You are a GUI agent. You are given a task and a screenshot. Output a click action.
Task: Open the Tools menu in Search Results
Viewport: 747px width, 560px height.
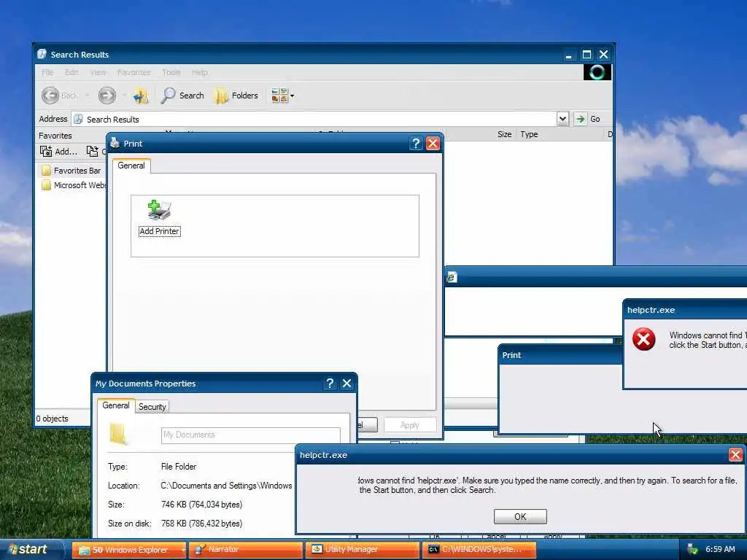click(x=171, y=72)
